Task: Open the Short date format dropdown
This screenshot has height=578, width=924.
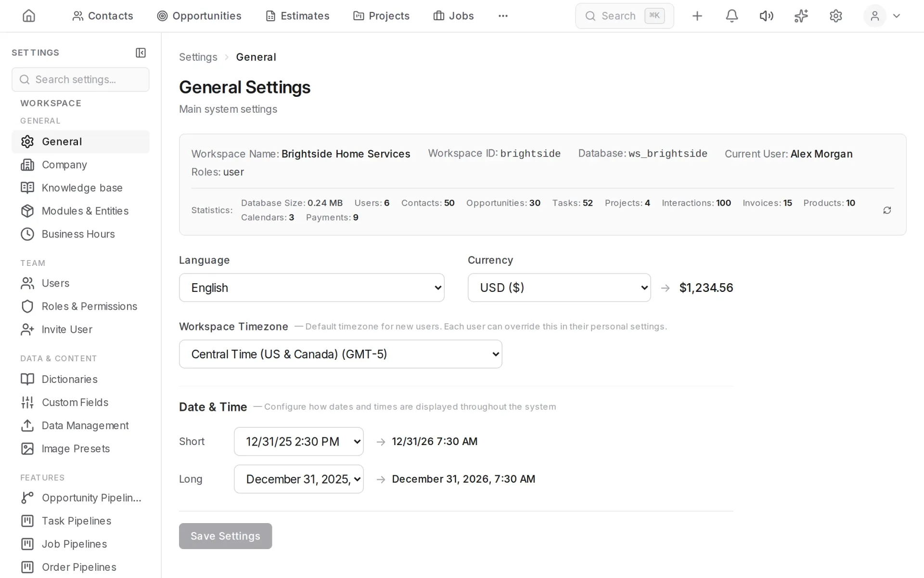Action: (x=298, y=441)
